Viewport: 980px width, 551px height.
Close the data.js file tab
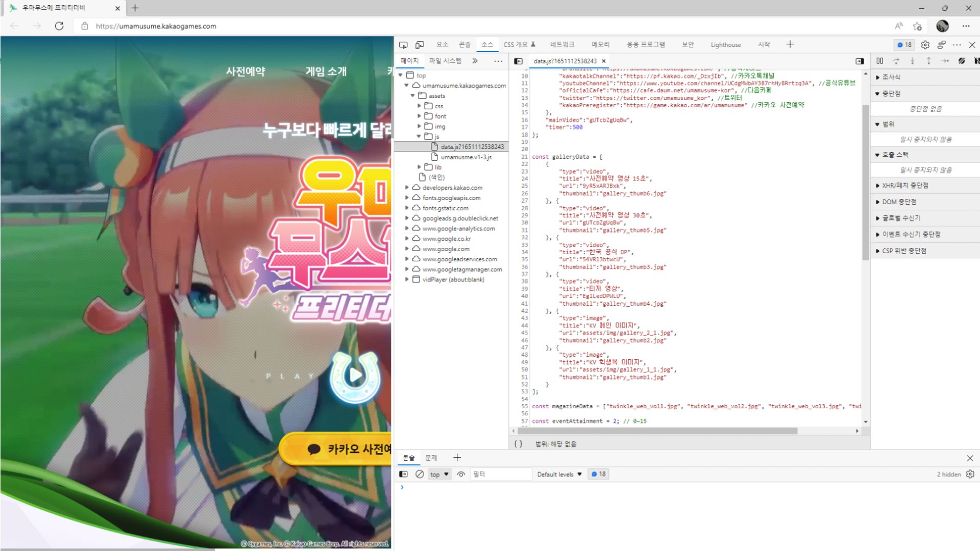coord(604,61)
